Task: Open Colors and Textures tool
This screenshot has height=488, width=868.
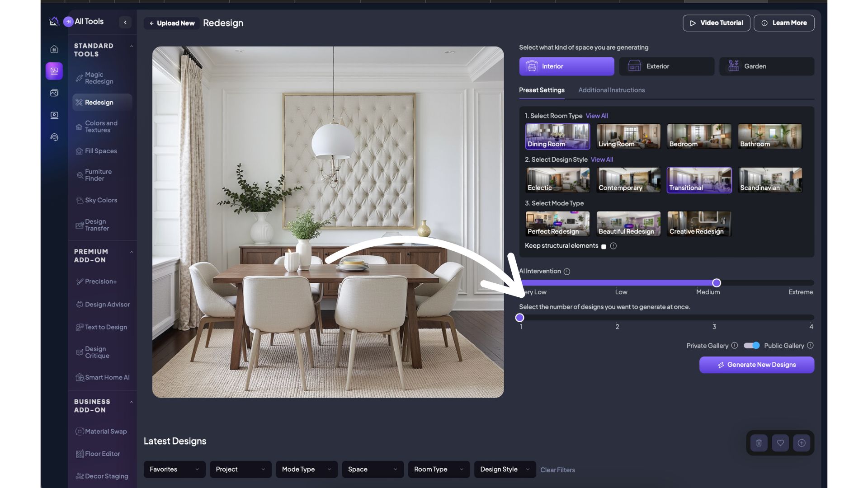Action: 101,127
